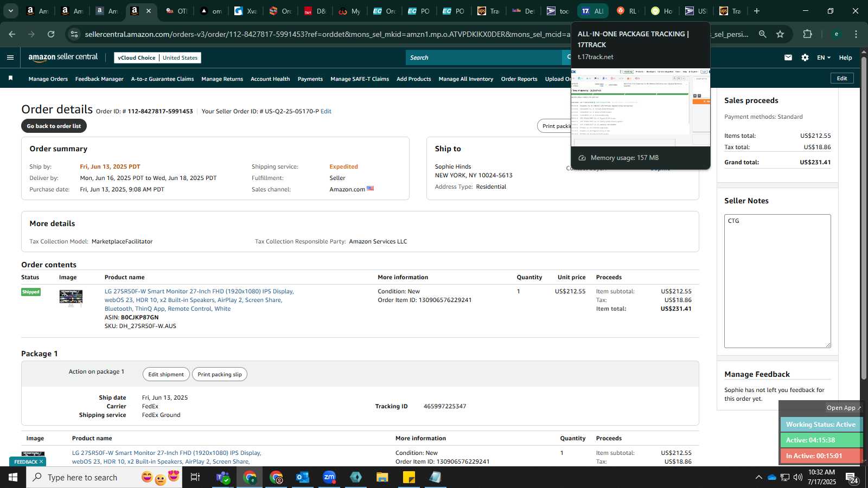Click the browser back arrow
The width and height of the screenshot is (868, 488).
(x=12, y=34)
